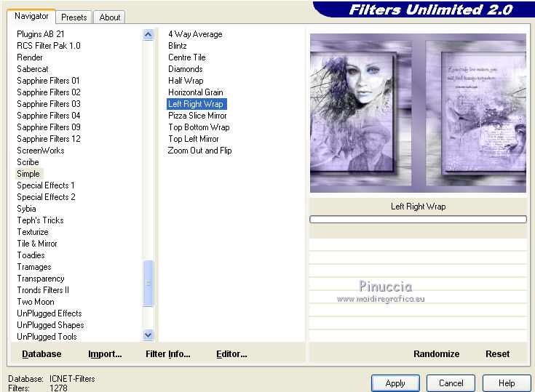Open the Editor...

point(231,354)
